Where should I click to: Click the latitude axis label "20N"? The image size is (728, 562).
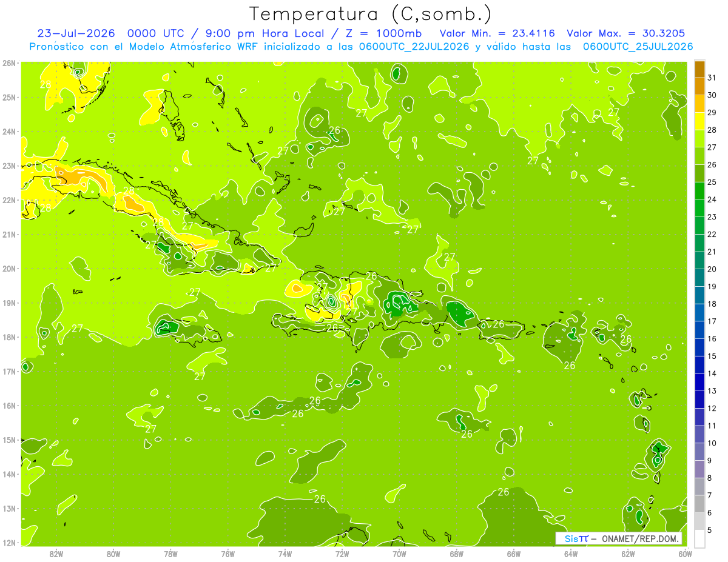(x=9, y=269)
